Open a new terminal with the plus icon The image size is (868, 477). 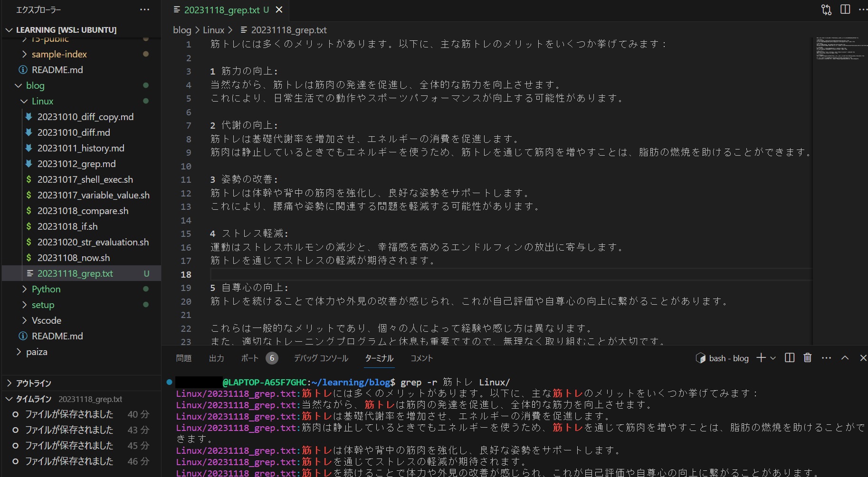coord(761,358)
